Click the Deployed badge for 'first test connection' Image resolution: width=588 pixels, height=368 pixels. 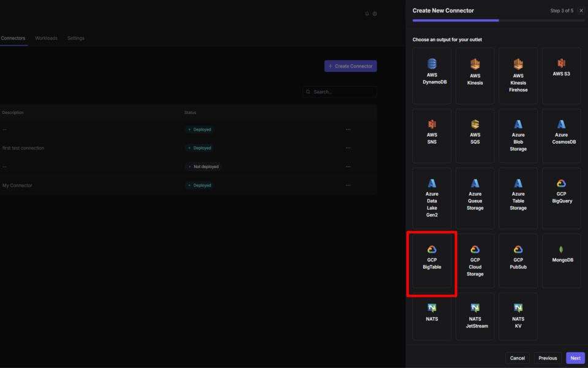point(199,148)
